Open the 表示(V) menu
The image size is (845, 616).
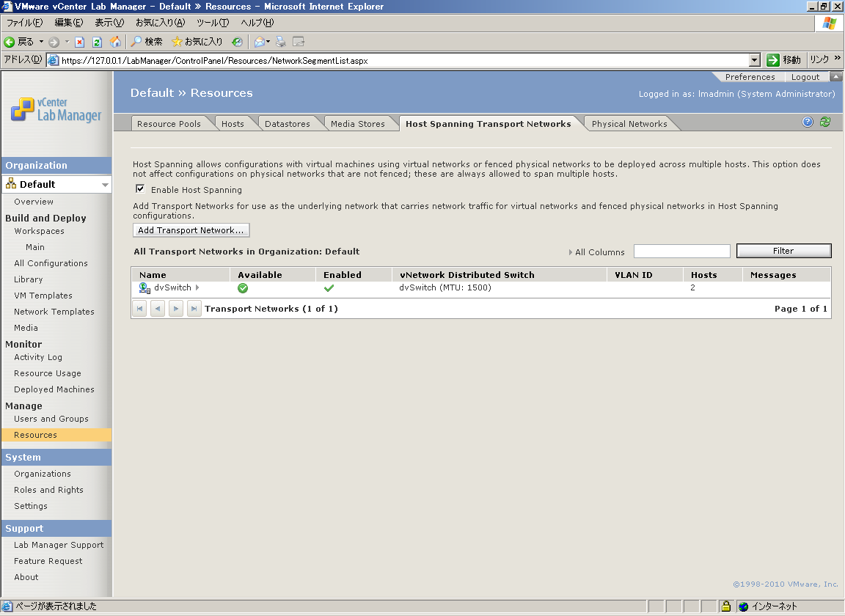coord(109,23)
